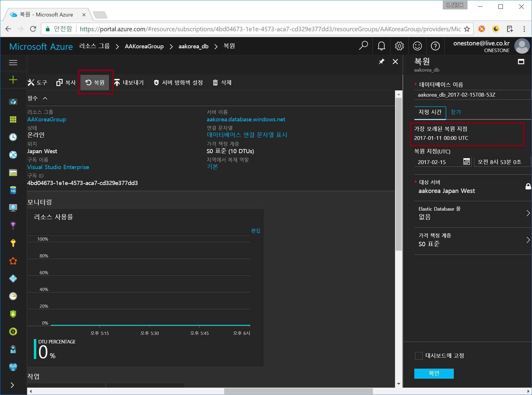Open Elastic Database 풀 selector
This screenshot has height=395, width=532.
click(473, 213)
